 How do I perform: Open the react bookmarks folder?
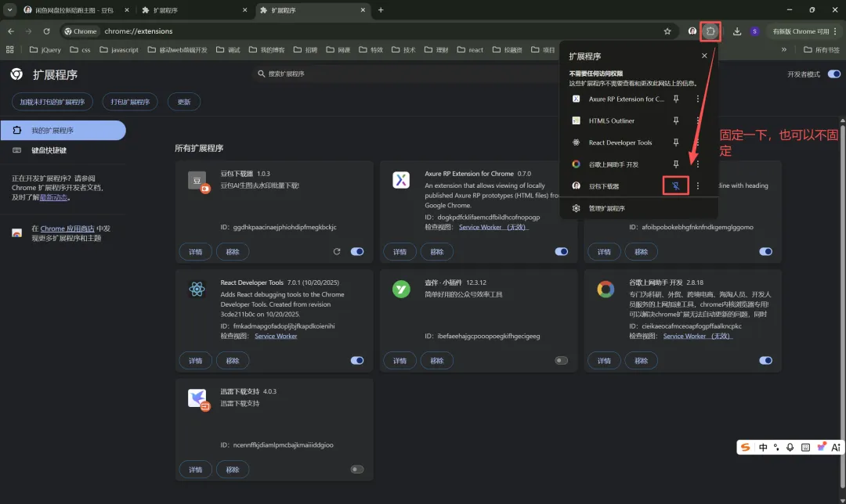click(x=471, y=49)
